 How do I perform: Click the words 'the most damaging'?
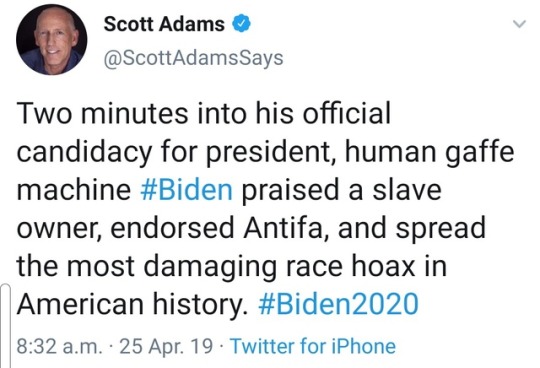click(146, 266)
